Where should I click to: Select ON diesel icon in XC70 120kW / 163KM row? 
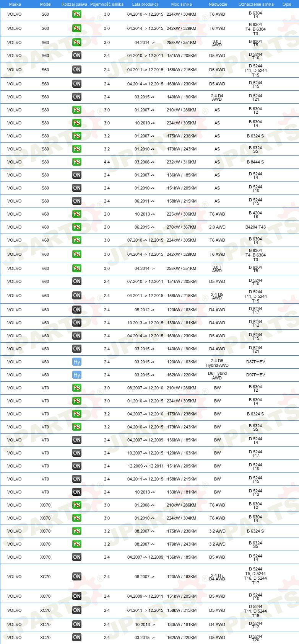77,577
